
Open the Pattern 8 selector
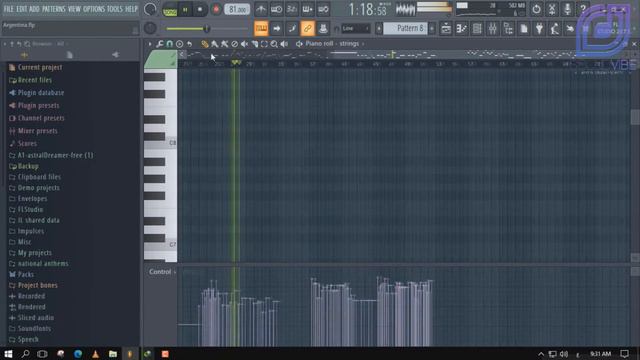point(406,28)
